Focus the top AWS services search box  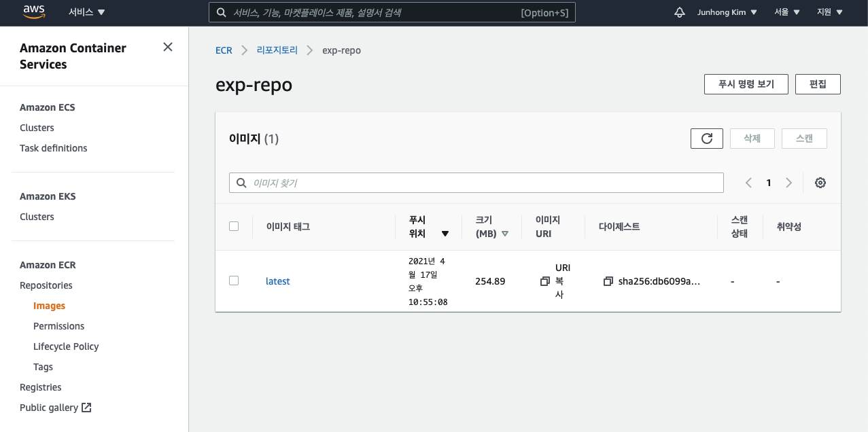click(392, 12)
